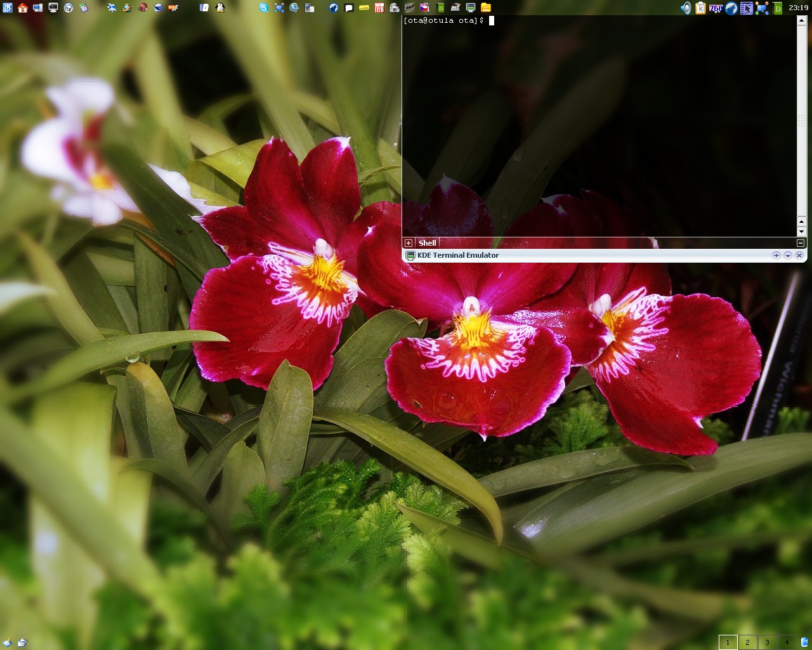Click the green D dictionary tray icon
This screenshot has width=812, height=650.
click(777, 8)
